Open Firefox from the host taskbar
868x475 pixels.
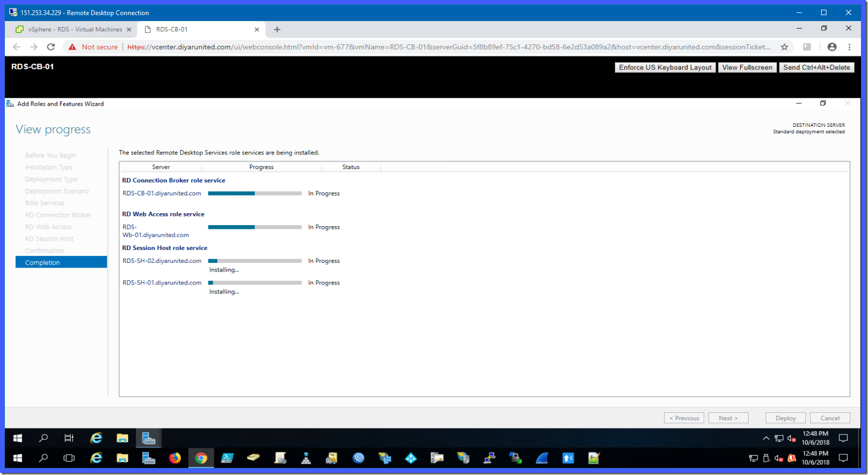click(x=175, y=458)
